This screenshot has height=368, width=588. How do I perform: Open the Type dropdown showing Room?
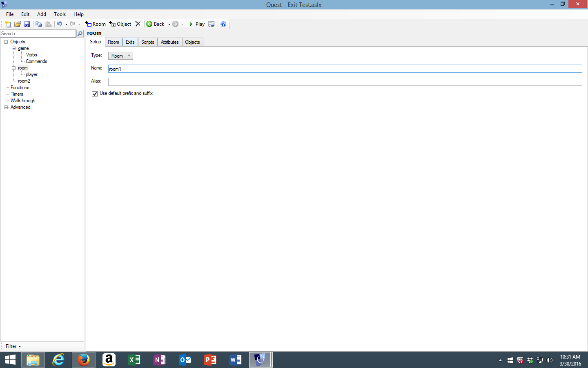(120, 55)
